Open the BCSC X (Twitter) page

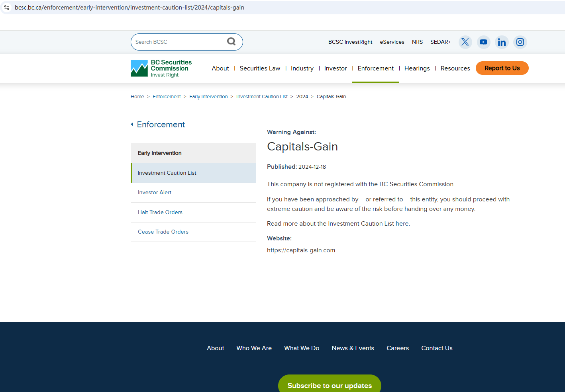click(x=465, y=42)
